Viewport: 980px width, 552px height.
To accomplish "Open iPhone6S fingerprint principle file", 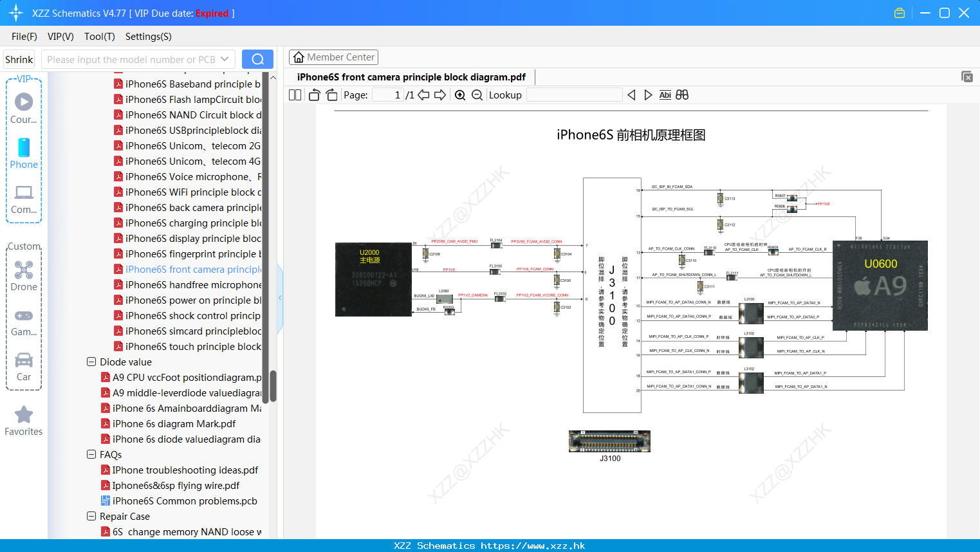I will click(187, 253).
